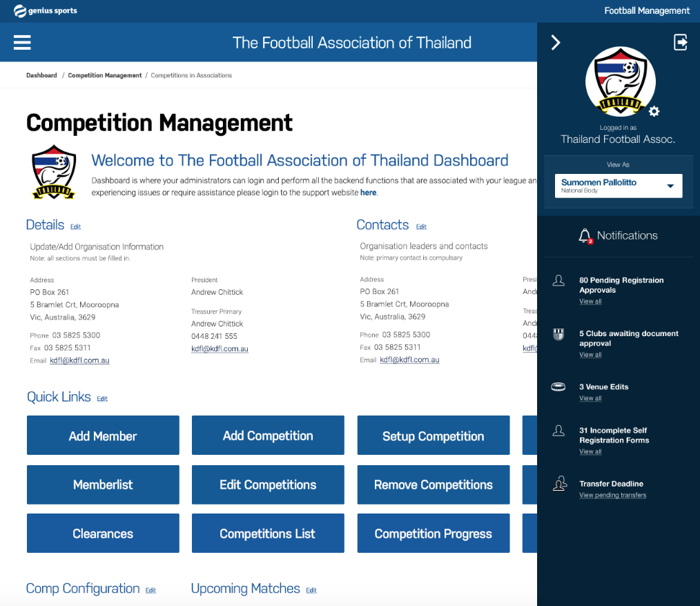Click the incomplete self registration user icon
The image size is (700, 606).
click(558, 431)
